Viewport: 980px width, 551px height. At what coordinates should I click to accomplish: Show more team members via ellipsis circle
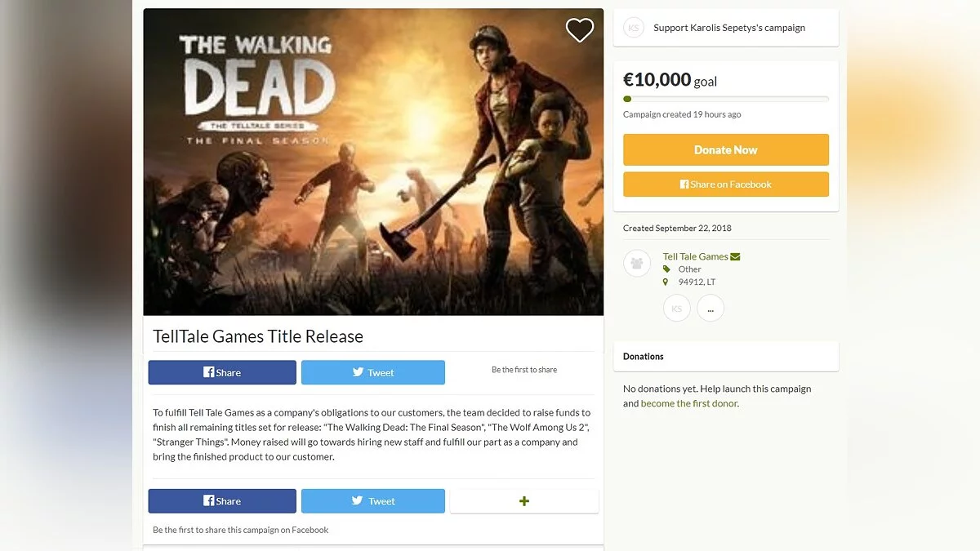point(710,309)
